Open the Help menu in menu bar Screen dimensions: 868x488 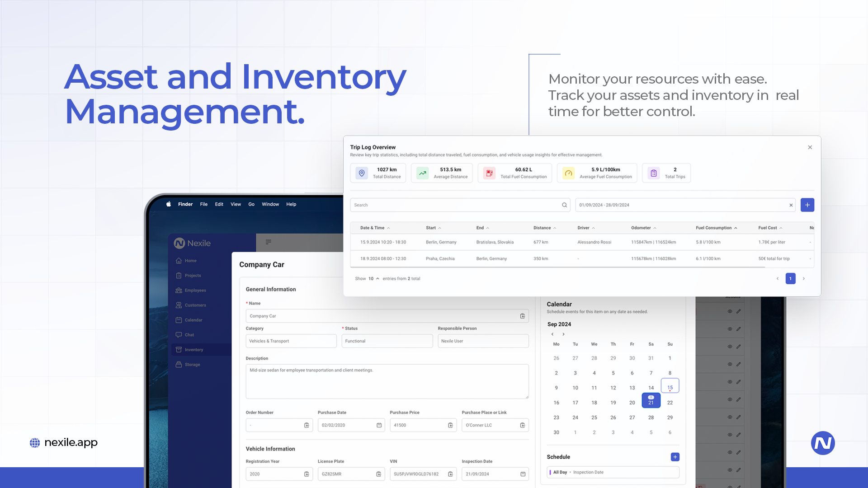pyautogui.click(x=291, y=204)
